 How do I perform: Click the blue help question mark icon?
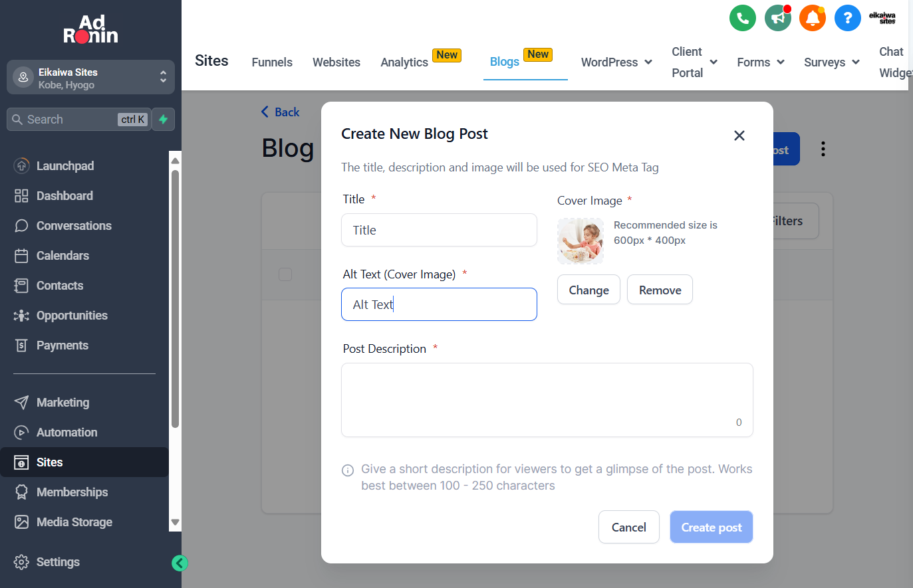click(848, 18)
